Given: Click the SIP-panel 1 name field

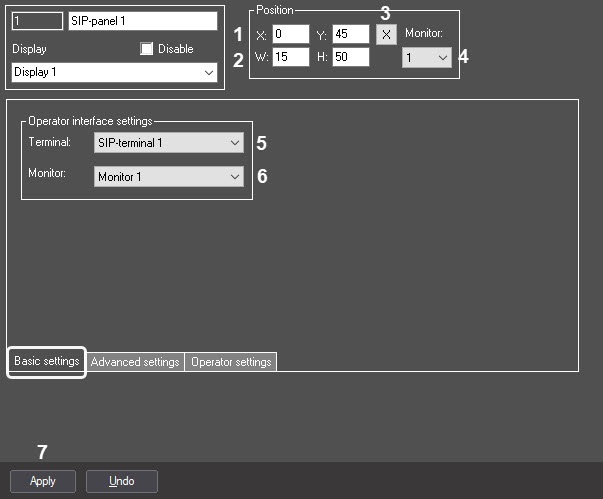Looking at the screenshot, I should (142, 20).
